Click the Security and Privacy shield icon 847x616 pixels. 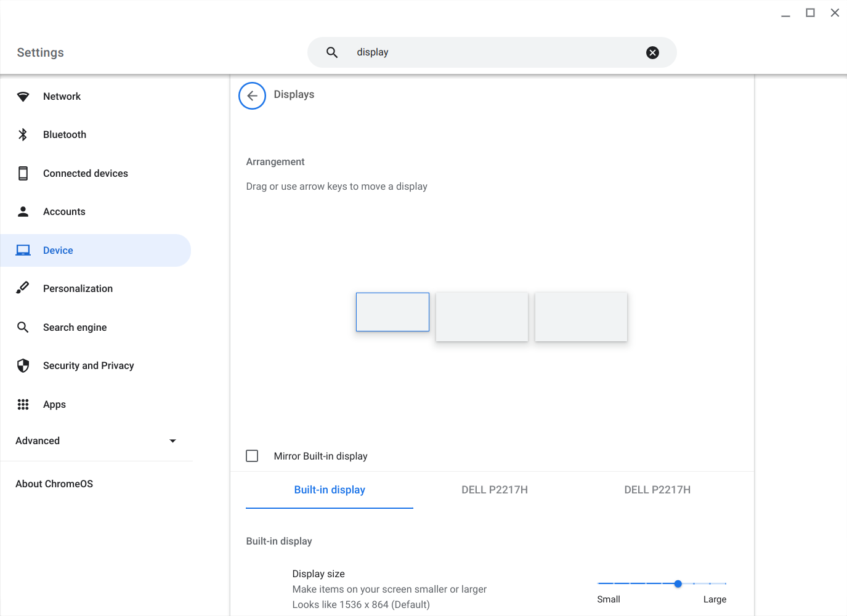coord(23,366)
